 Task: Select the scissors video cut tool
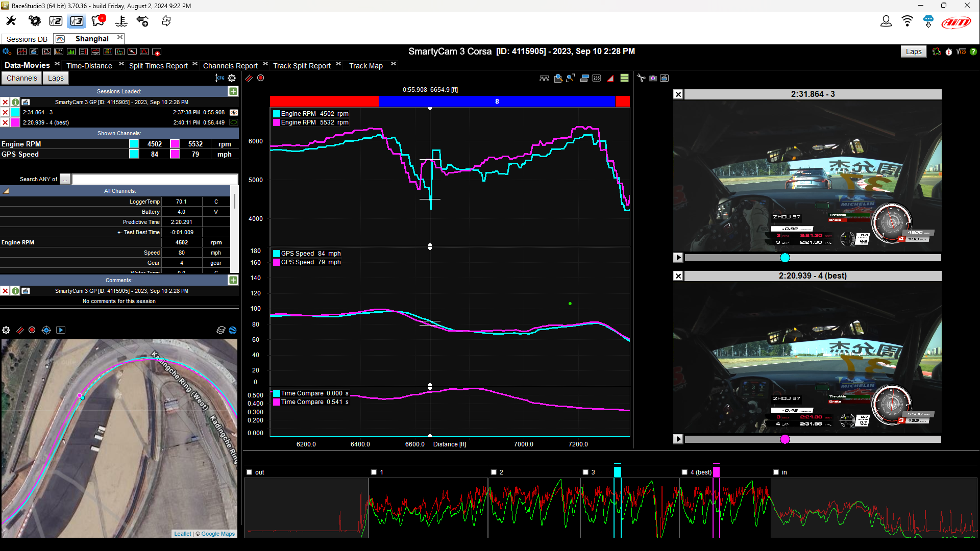[x=642, y=78]
